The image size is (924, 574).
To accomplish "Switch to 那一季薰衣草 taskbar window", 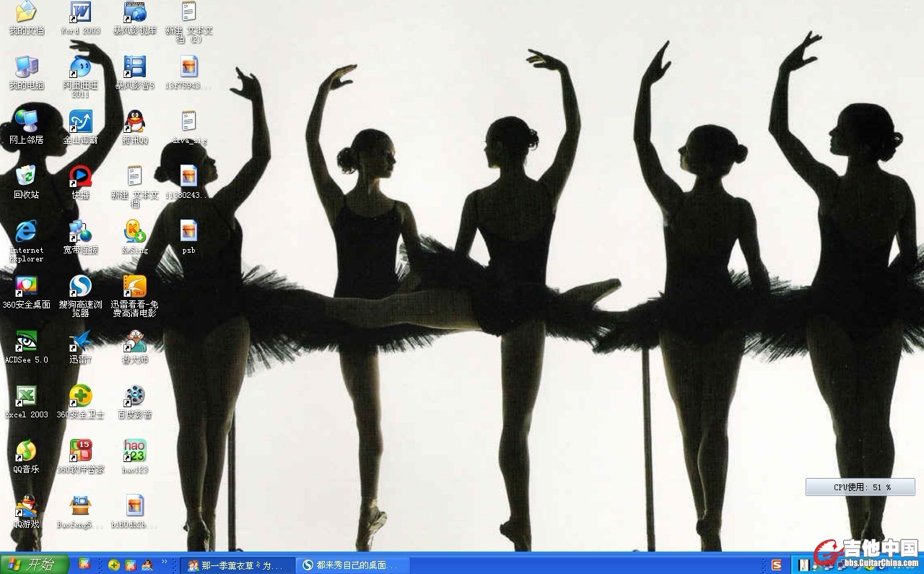I will [237, 565].
